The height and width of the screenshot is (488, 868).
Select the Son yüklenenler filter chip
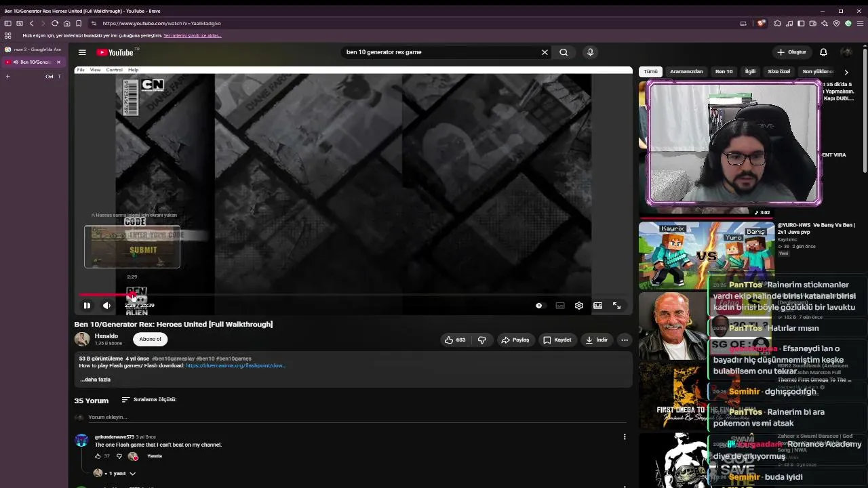818,71
